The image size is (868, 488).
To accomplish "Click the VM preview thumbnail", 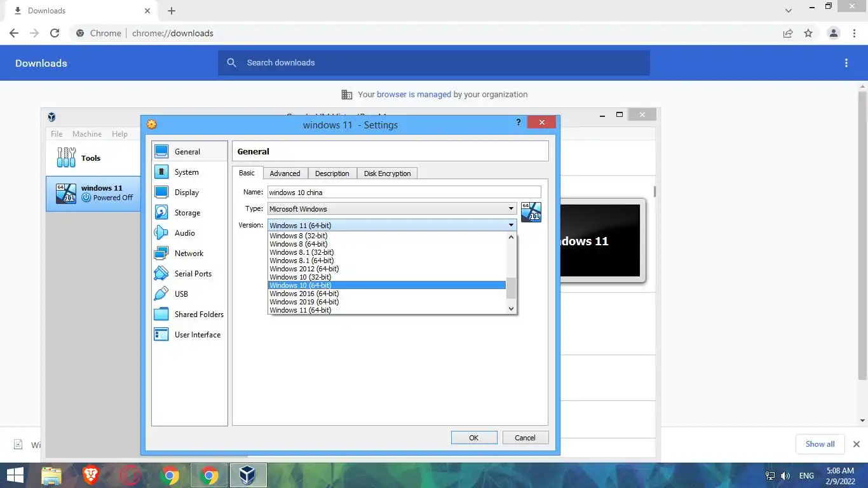I will coord(602,240).
